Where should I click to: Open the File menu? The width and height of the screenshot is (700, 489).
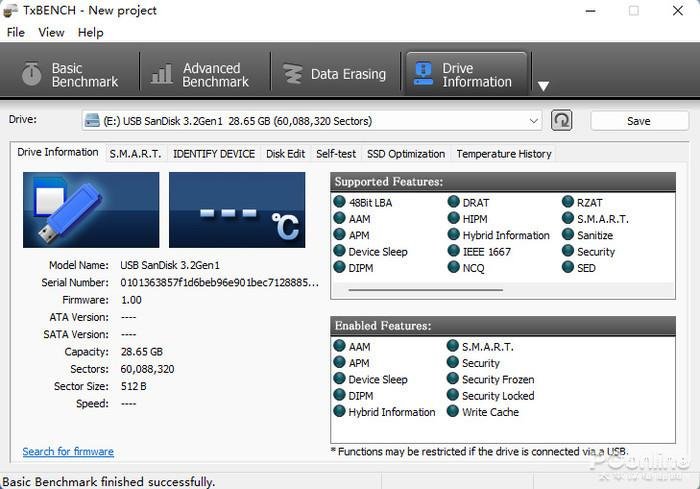[16, 33]
